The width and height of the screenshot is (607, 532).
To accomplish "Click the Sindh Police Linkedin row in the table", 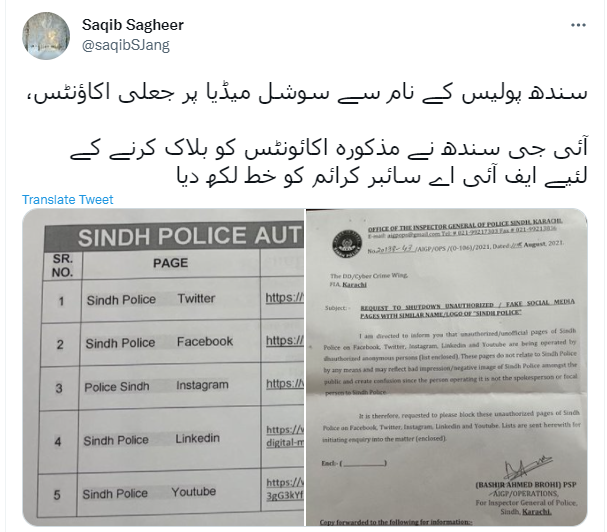I will click(171, 439).
